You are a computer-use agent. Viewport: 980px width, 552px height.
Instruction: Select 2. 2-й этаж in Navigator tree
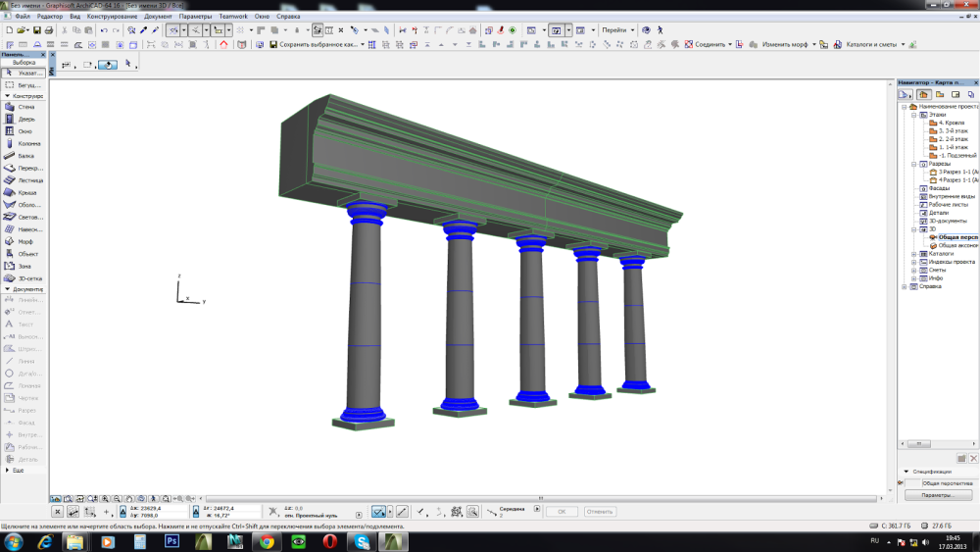point(953,139)
